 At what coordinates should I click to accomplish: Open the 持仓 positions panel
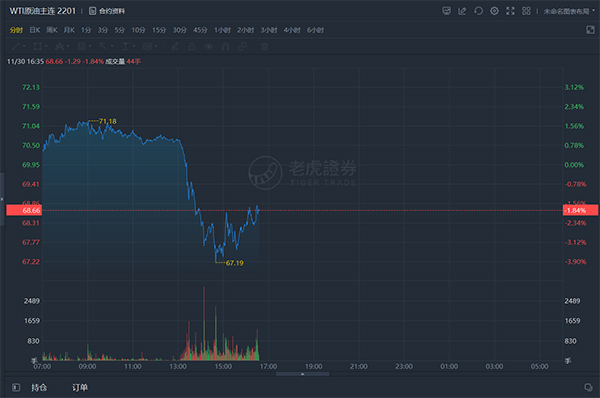pos(39,388)
